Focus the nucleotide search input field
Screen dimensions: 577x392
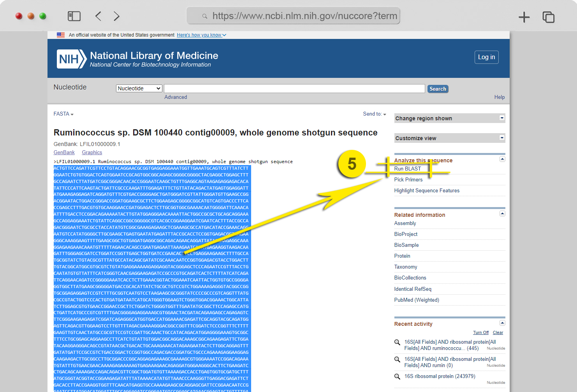[294, 88]
